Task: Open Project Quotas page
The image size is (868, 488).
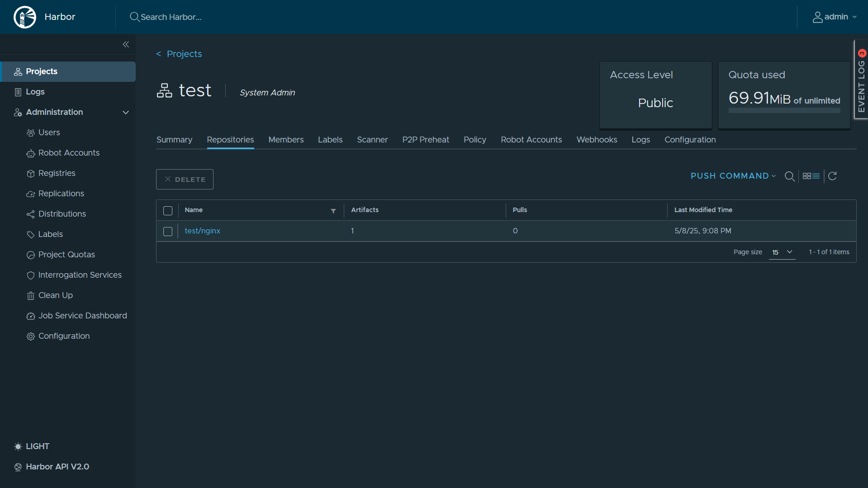Action: tap(68, 255)
